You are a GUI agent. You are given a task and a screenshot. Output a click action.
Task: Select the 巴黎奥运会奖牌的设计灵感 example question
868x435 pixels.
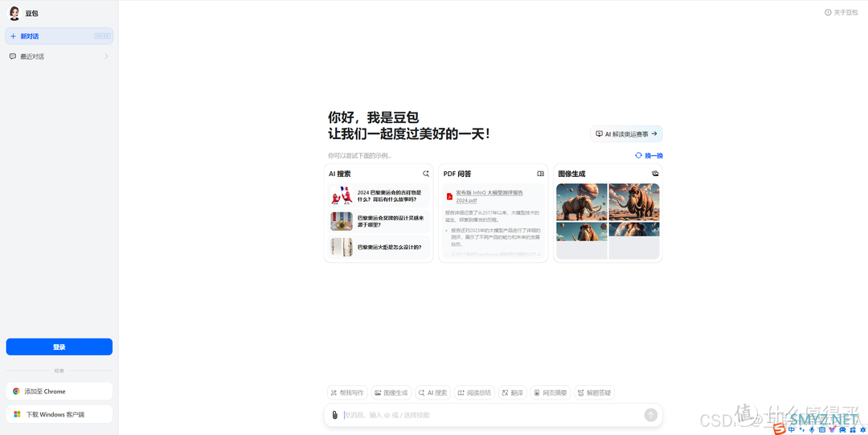(379, 221)
